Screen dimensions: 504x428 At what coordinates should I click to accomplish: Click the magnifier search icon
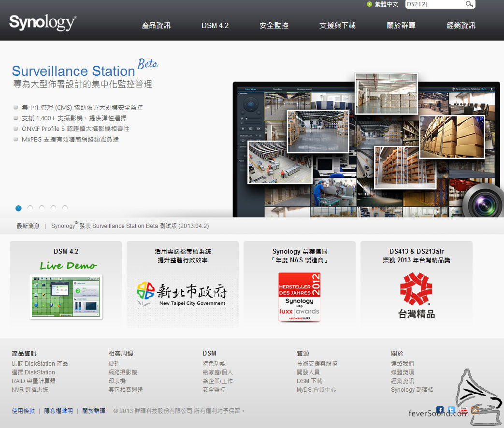coord(469,4)
